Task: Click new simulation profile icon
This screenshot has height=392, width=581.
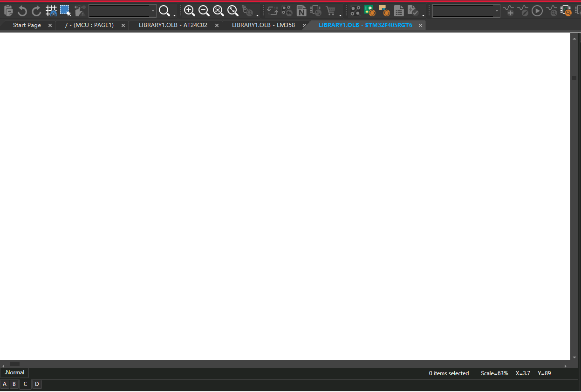Action: pyautogui.click(x=508, y=11)
